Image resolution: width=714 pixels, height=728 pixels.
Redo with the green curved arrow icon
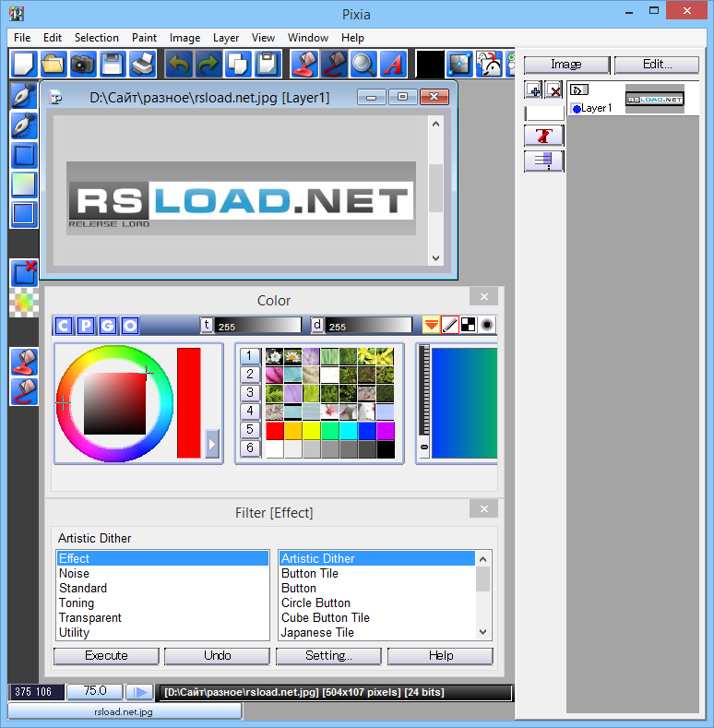(x=208, y=64)
